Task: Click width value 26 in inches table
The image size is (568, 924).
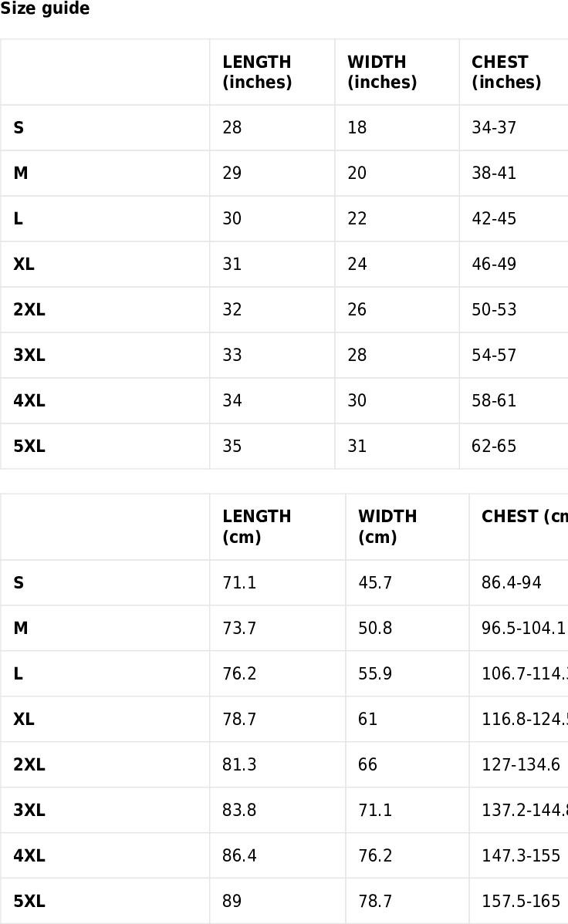Action: click(x=357, y=309)
